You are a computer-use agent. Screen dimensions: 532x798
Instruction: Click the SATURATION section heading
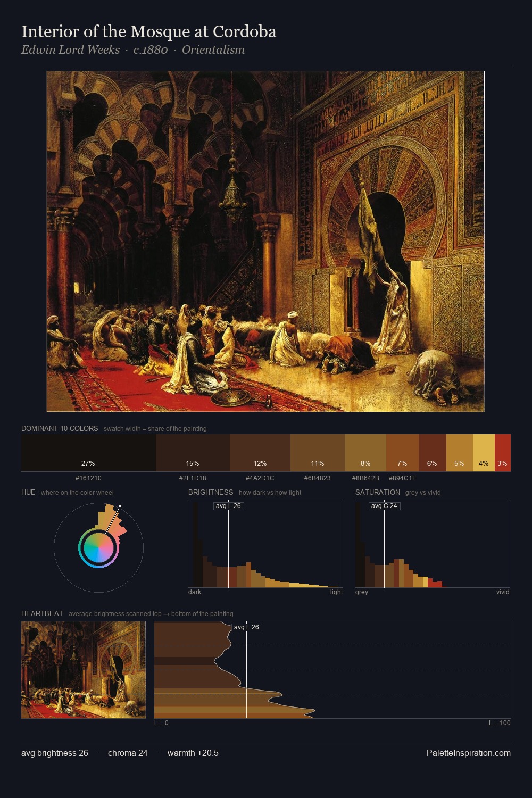(x=378, y=492)
